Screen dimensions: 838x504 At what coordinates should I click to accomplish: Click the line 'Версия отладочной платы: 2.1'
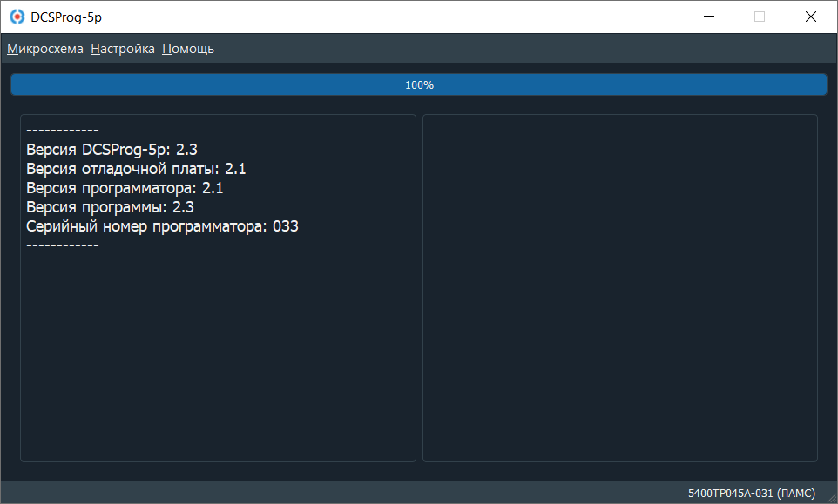click(x=136, y=169)
